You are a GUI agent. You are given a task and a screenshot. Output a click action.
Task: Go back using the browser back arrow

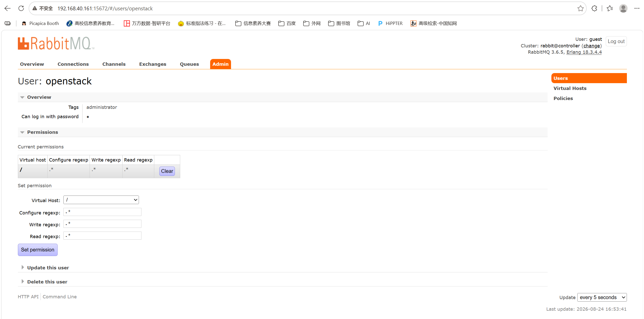(x=8, y=8)
